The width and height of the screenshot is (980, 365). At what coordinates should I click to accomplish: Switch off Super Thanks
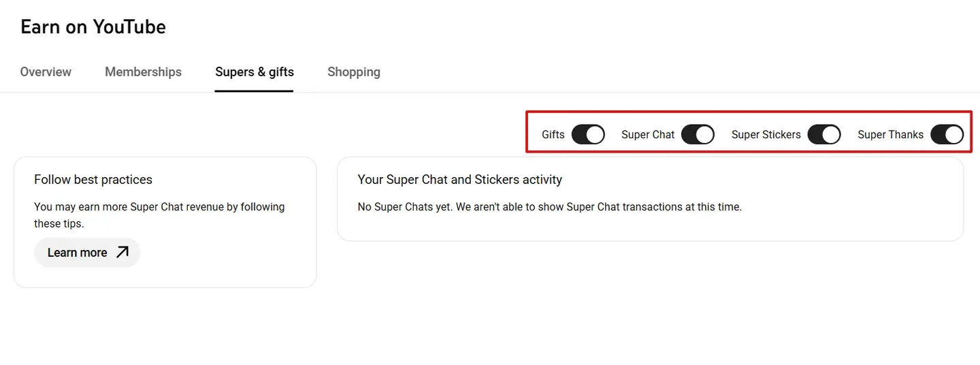947,135
